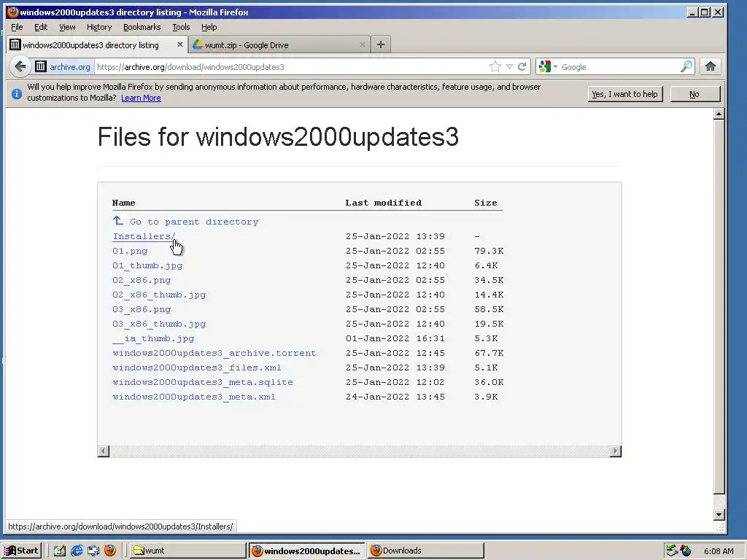Open 03_x86.png file link
Image resolution: width=747 pixels, height=560 pixels.
point(142,309)
